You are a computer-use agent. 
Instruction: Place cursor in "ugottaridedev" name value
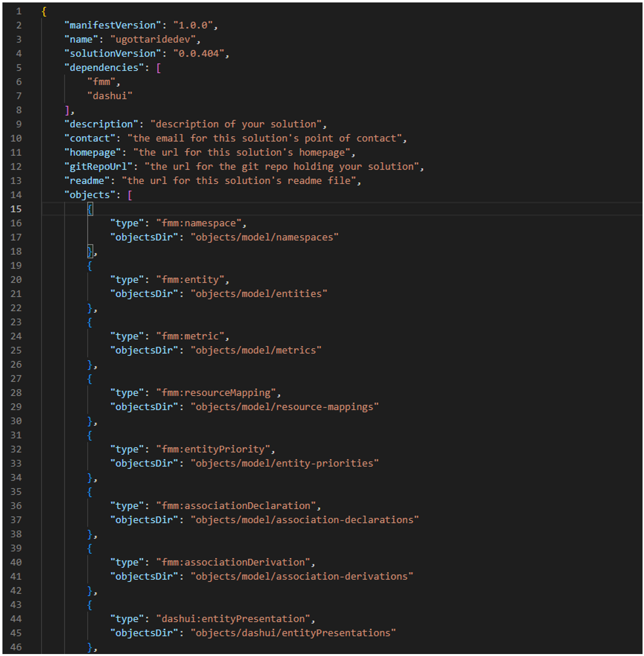pyautogui.click(x=153, y=39)
